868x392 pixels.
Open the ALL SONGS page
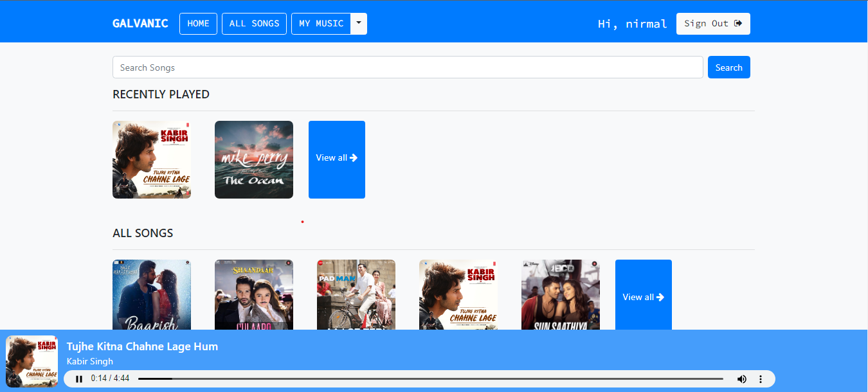coord(254,24)
